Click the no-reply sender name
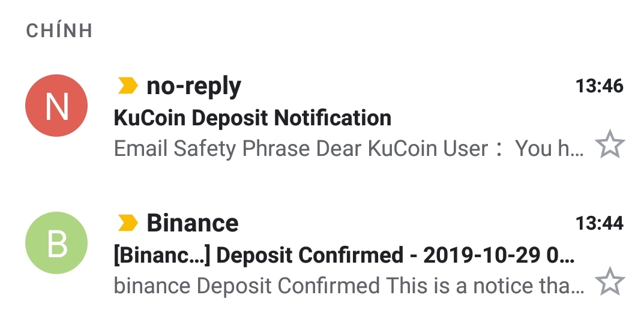644x328 pixels. pyautogui.click(x=193, y=86)
